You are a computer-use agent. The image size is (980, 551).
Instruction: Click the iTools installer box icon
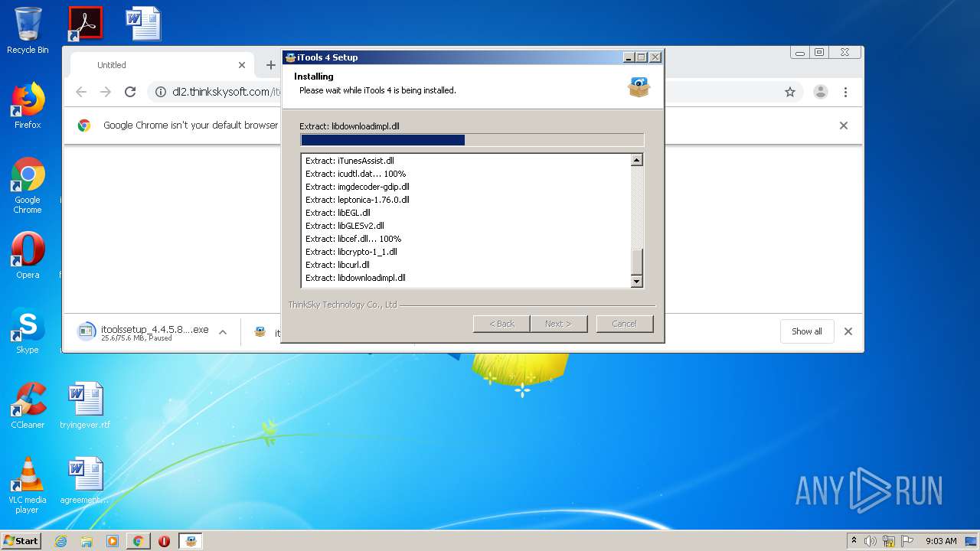(x=639, y=86)
